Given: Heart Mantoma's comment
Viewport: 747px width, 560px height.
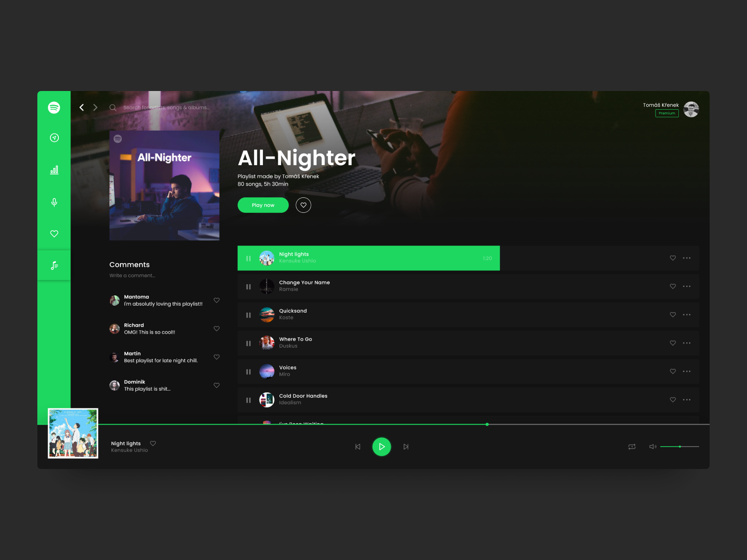Looking at the screenshot, I should click(217, 301).
